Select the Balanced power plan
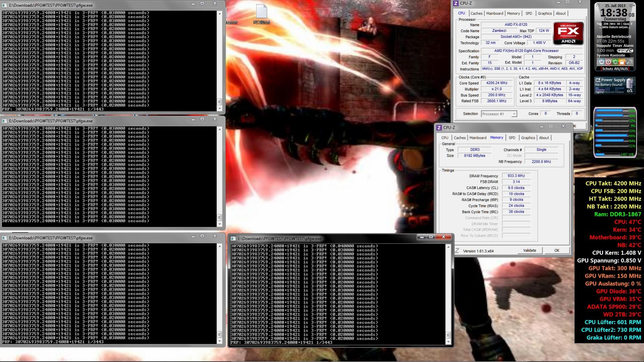 [x=609, y=92]
